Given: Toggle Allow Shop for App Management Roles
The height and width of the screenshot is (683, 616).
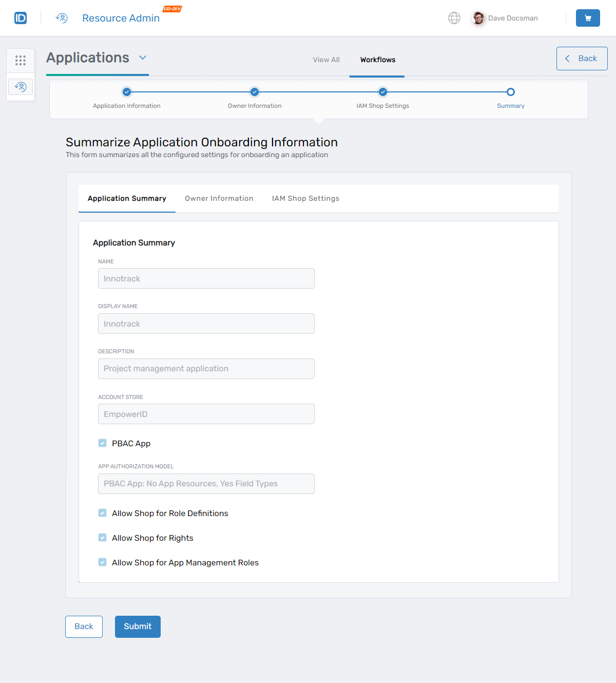Looking at the screenshot, I should (102, 562).
